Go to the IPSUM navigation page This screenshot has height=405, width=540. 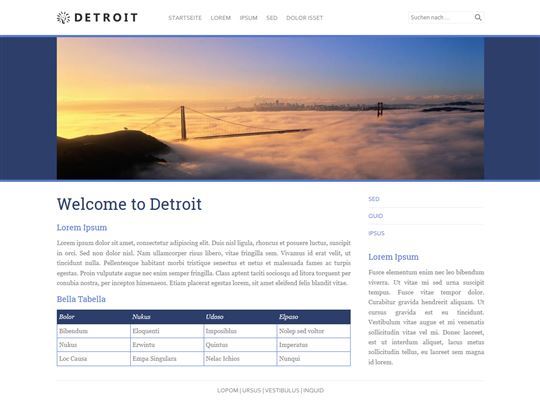249,18
